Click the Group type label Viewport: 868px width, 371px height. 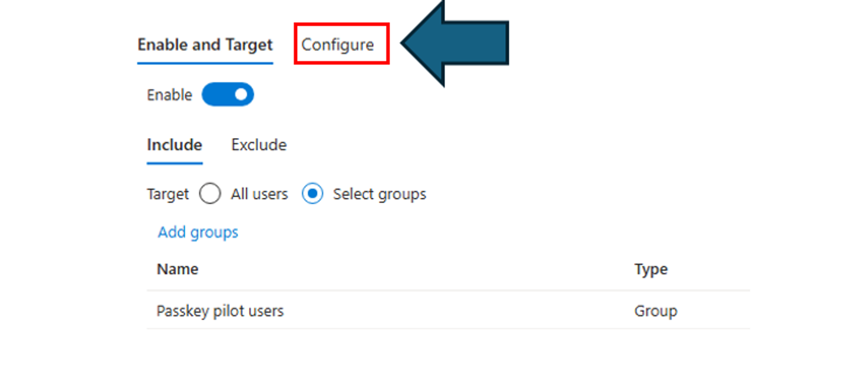(656, 310)
